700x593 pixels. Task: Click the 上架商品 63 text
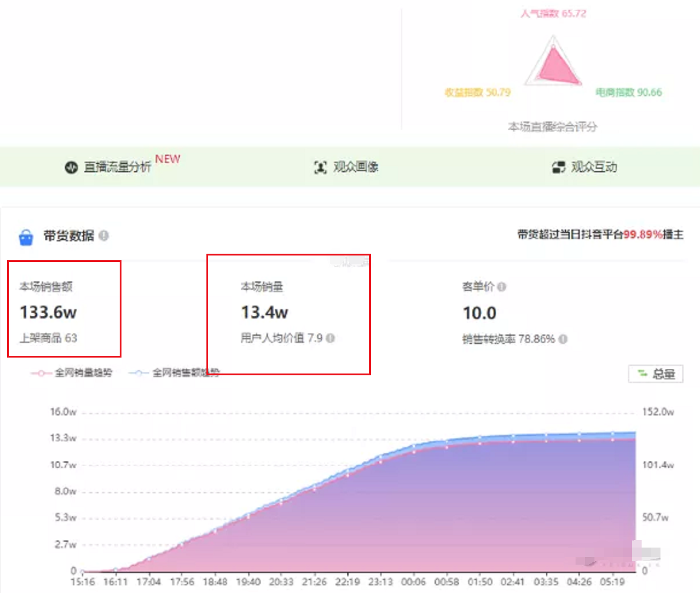click(48, 338)
